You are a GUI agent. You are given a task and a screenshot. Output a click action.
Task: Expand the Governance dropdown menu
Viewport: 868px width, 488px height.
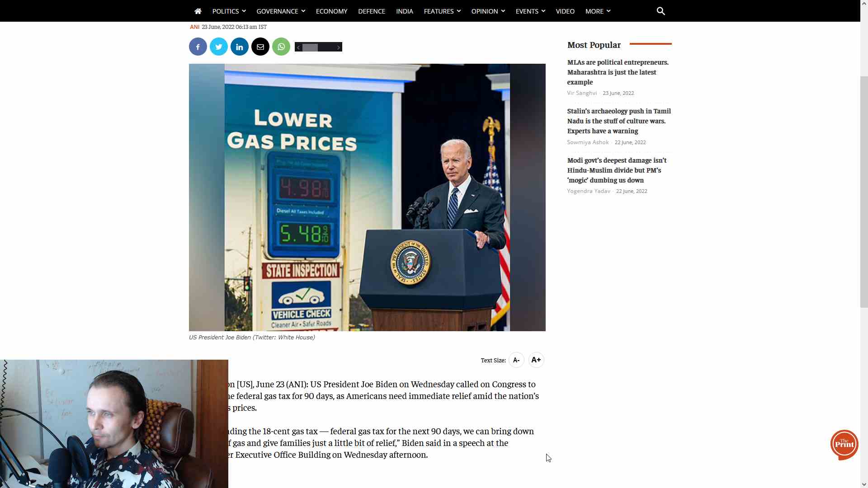pos(281,11)
